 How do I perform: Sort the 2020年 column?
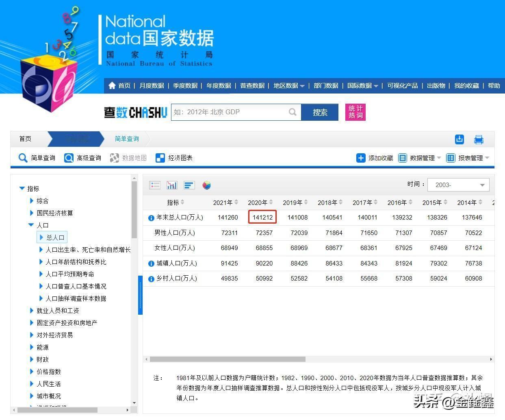point(271,202)
